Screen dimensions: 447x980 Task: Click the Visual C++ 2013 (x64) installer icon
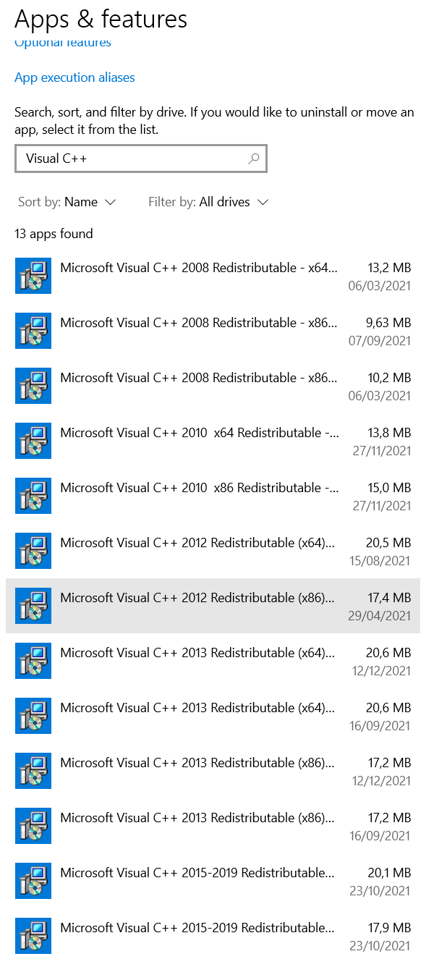point(33,661)
